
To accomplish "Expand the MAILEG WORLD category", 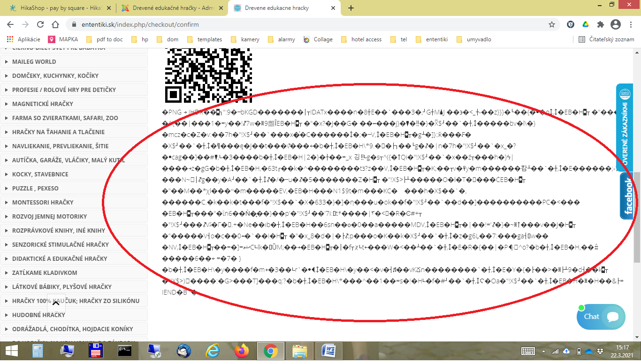I will click(34, 61).
